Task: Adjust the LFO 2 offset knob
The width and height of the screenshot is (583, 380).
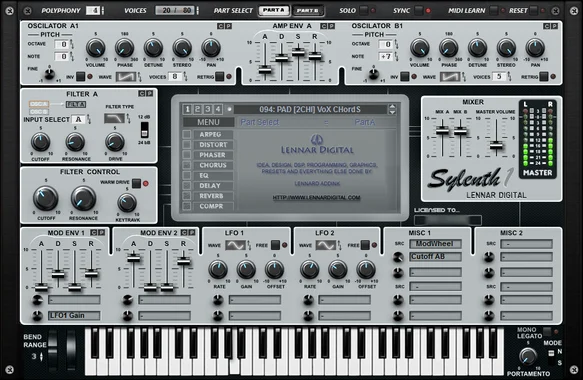Action: [366, 270]
